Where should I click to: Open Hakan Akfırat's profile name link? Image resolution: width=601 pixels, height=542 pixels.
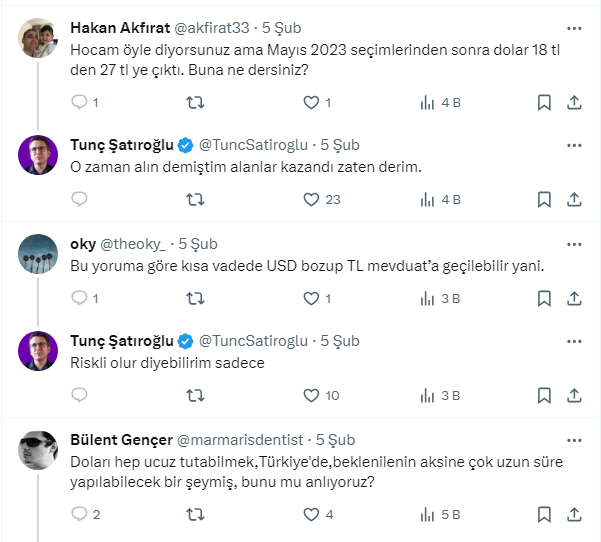[x=127, y=27]
